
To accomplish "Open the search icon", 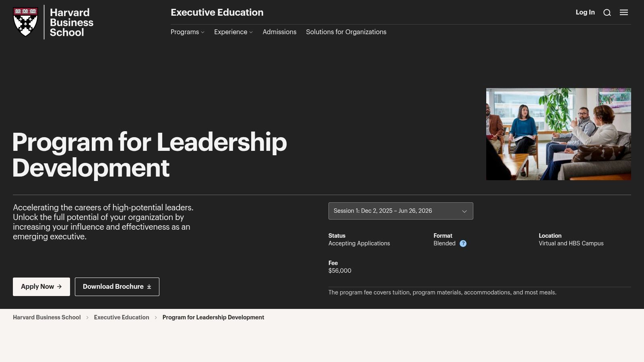I will pos(607,12).
